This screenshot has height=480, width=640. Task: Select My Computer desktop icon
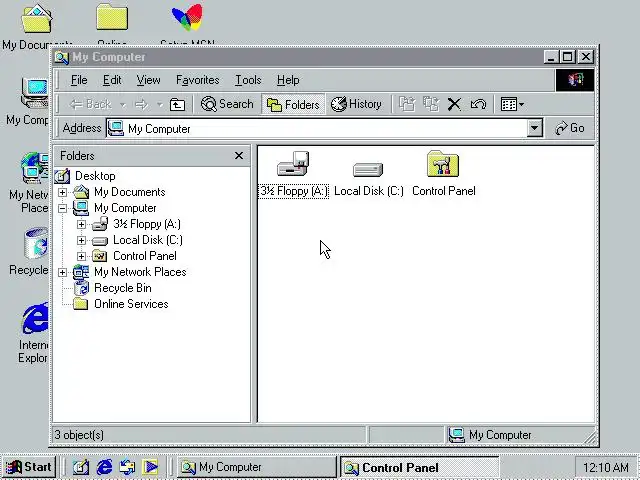(35, 93)
